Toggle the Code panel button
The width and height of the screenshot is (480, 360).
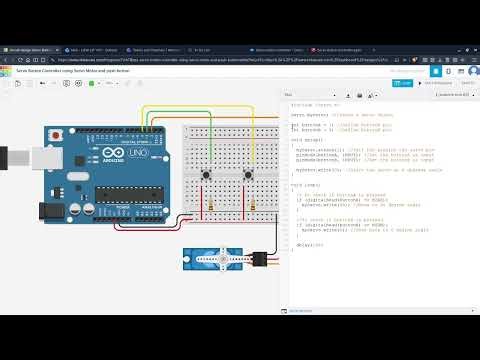[x=402, y=83]
